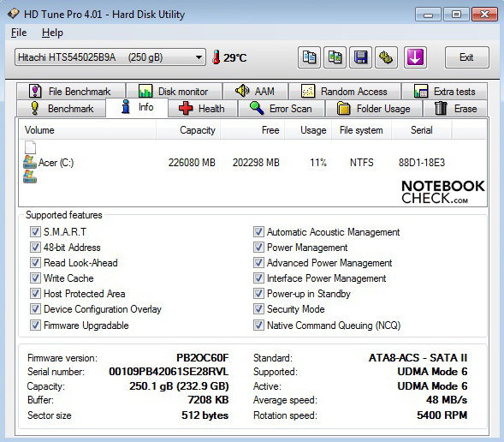Viewport: 504px width, 442px height.
Task: Open the File menu
Action: click(19, 33)
